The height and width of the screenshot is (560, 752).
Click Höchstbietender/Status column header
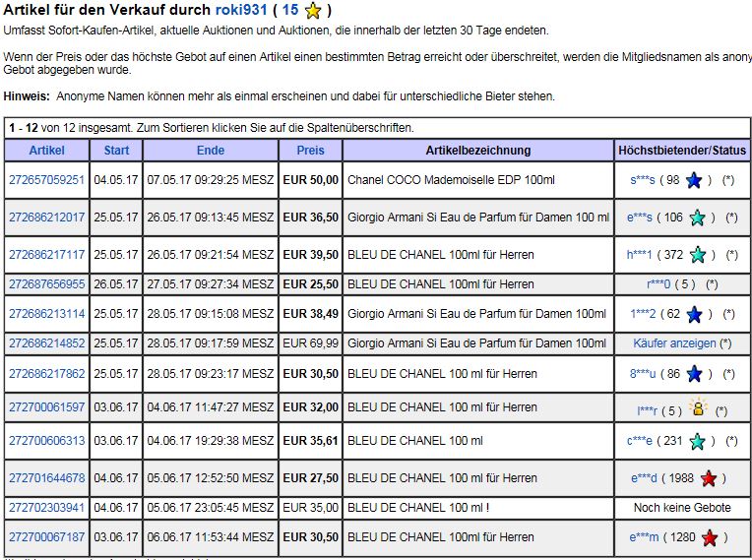tap(682, 151)
